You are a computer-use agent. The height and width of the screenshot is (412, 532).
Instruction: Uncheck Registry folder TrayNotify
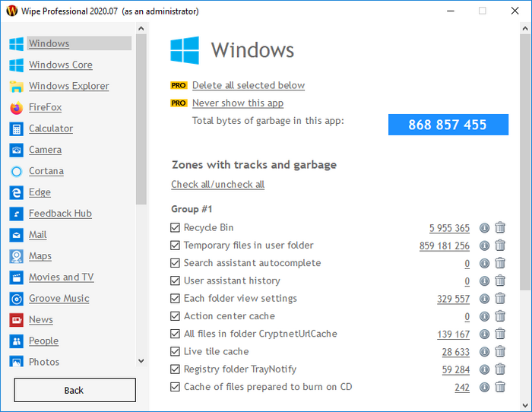pos(175,369)
